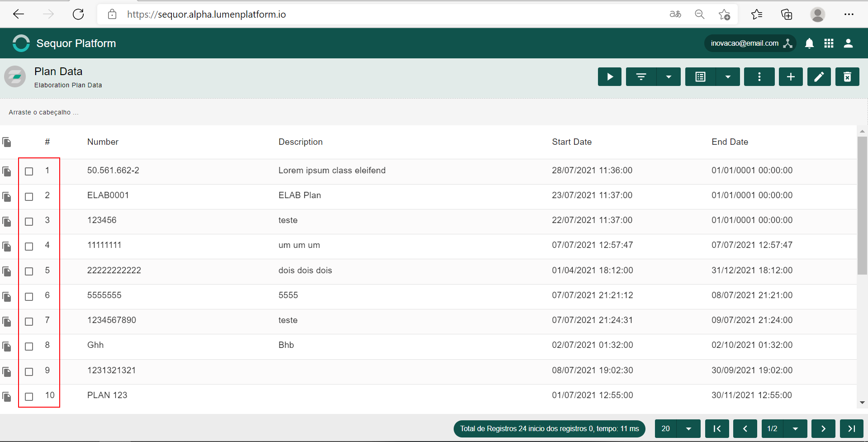Check the row 9 checkbox
The width and height of the screenshot is (868, 442).
[29, 372]
